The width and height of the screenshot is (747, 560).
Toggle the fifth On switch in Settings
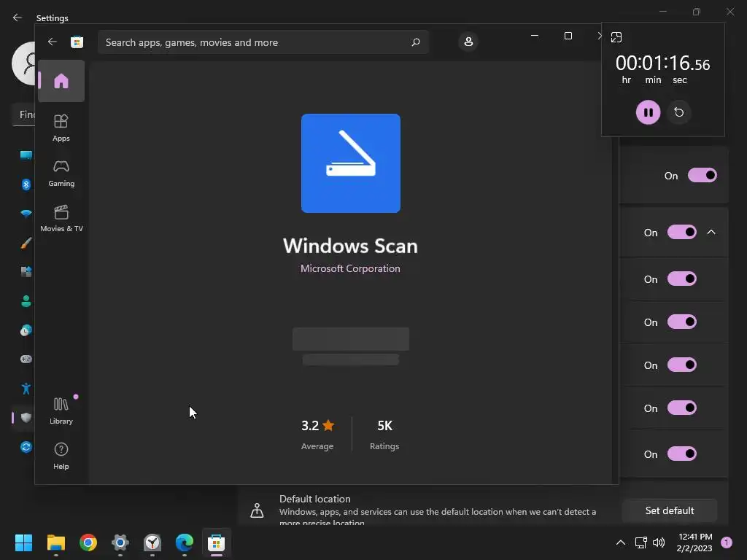[682, 365]
